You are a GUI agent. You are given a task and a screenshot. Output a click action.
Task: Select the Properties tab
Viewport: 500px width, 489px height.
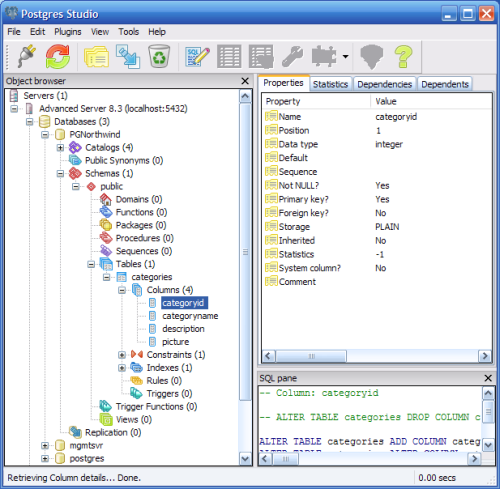tap(283, 83)
